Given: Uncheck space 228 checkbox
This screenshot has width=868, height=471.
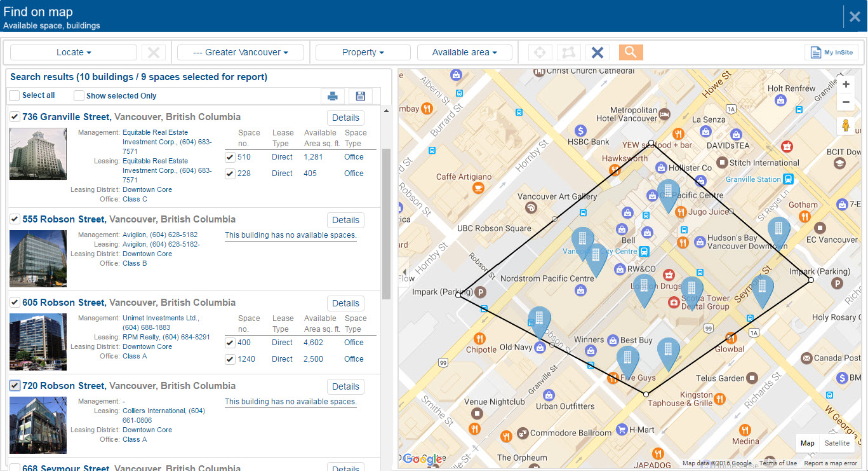Looking at the screenshot, I should [x=230, y=174].
